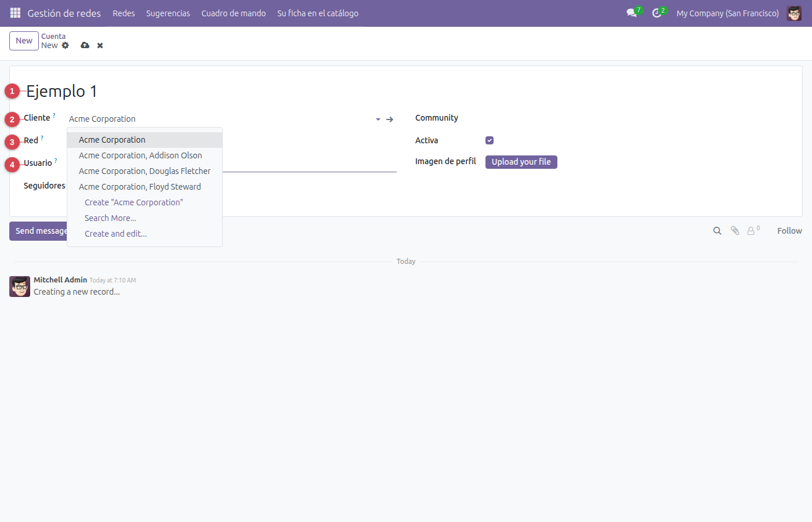Open "Su ficha en el catálogo" menu
This screenshot has height=522, width=812.
click(318, 13)
